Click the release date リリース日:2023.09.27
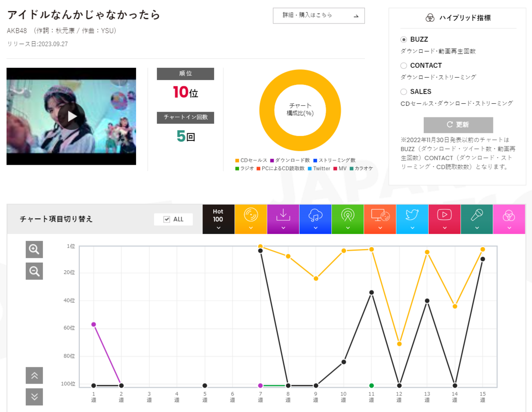 coord(37,44)
